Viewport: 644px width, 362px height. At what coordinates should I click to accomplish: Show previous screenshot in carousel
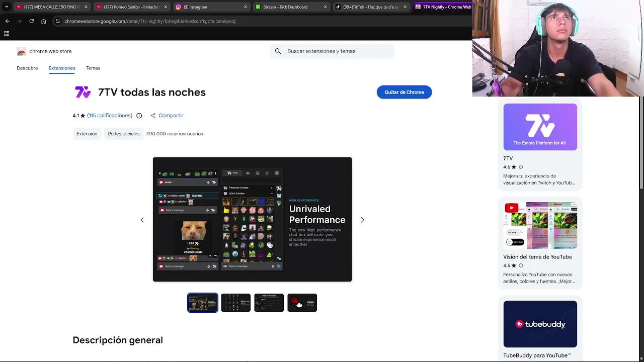[x=142, y=220]
